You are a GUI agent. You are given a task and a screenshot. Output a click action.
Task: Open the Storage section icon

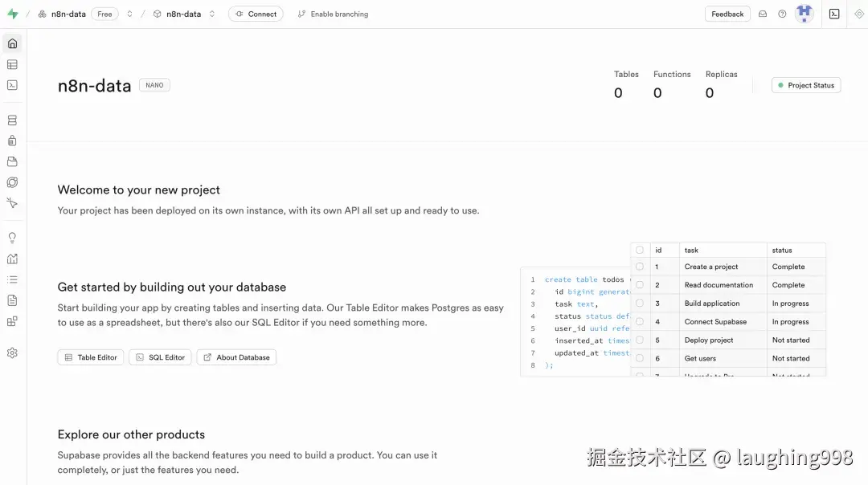pos(12,161)
